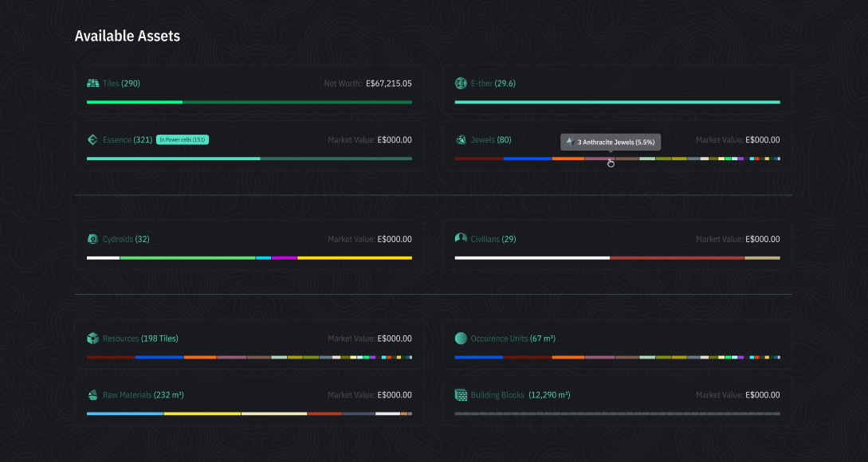
Task: Click the Cydroids robot icon
Action: (x=92, y=239)
